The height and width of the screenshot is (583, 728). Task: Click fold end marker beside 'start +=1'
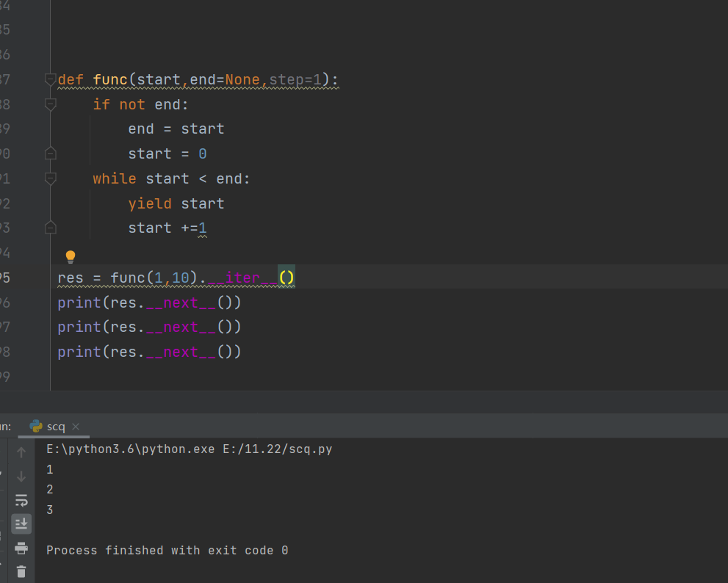[50, 228]
